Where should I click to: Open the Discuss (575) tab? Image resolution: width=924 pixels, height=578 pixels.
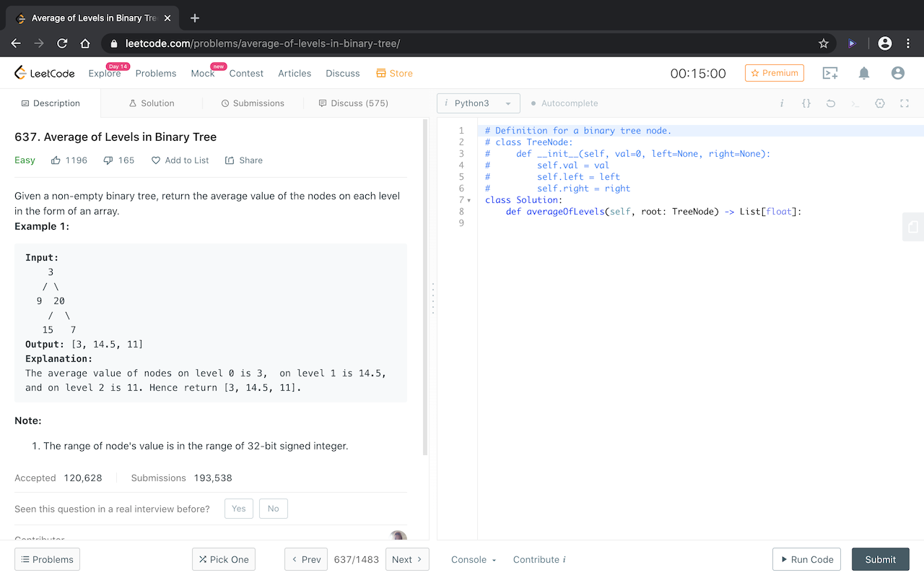coord(354,103)
